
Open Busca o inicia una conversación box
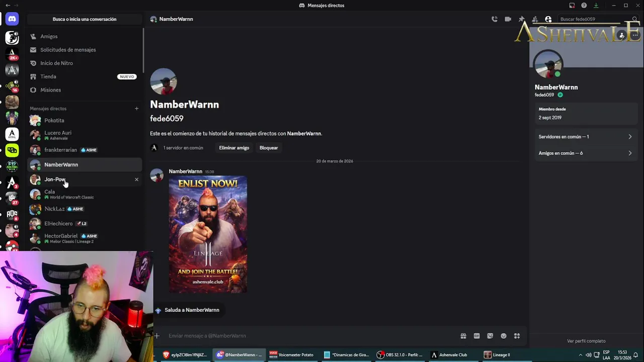(85, 19)
